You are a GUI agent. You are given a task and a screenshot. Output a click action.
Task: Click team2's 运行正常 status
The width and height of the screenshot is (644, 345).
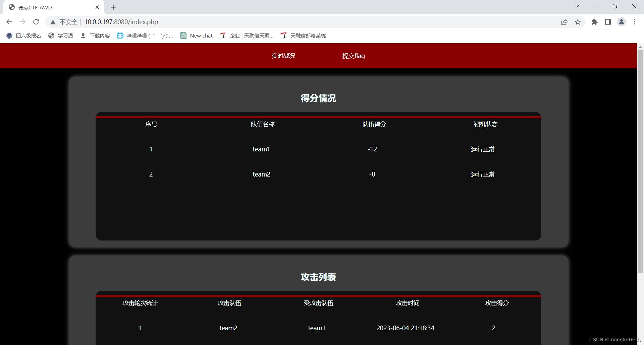(483, 175)
